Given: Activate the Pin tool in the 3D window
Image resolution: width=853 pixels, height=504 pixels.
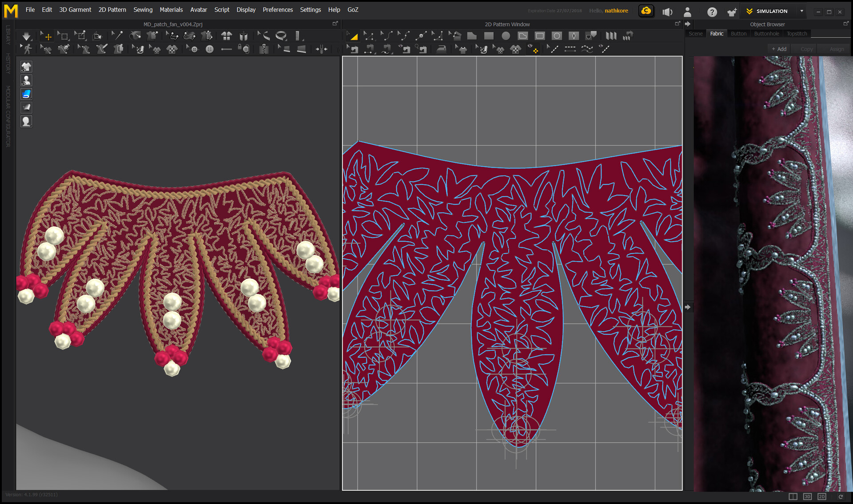Looking at the screenshot, I should coord(117,36).
